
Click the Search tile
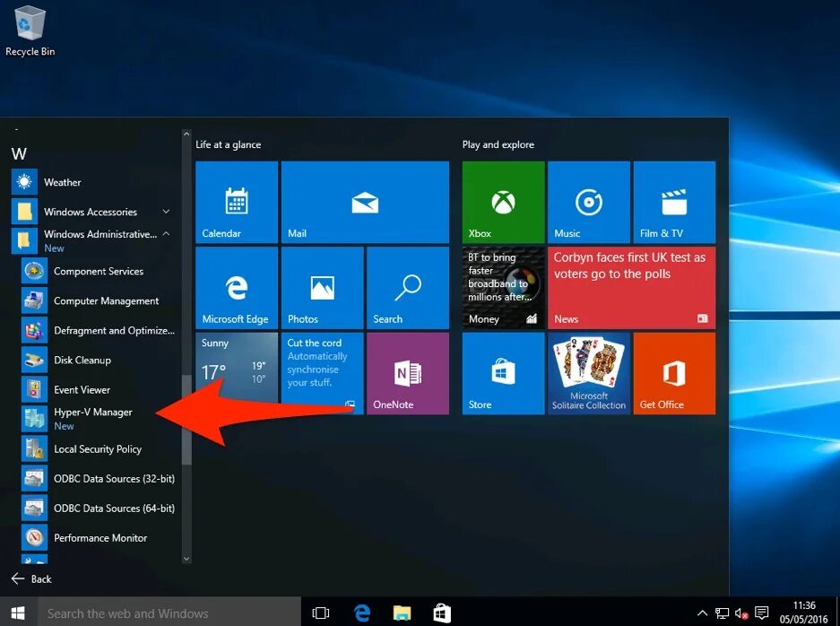click(408, 288)
